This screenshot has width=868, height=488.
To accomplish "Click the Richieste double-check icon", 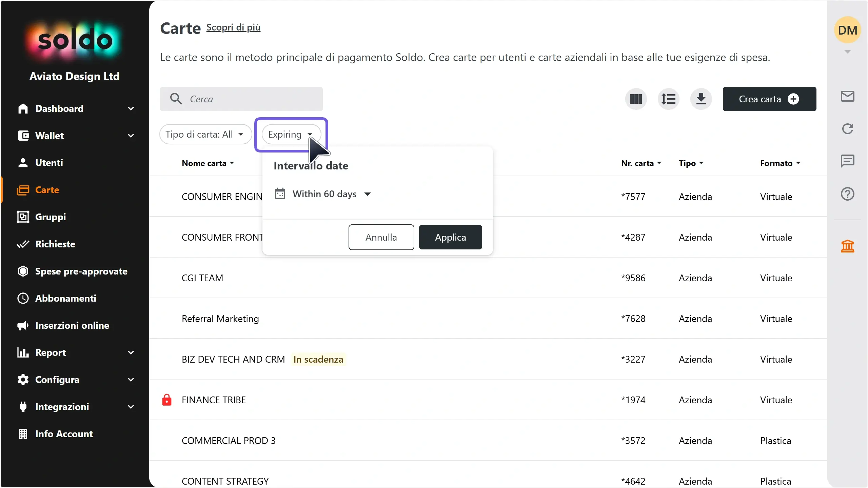I will (23, 244).
